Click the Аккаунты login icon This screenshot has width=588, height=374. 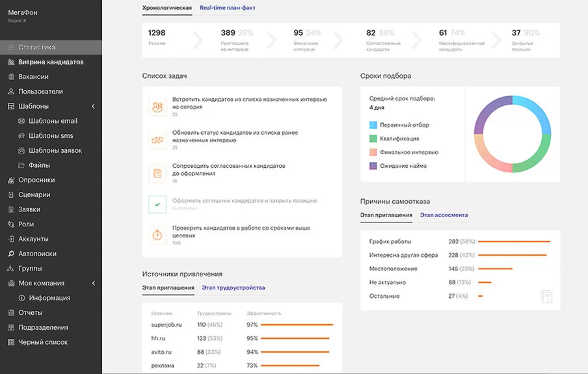pos(11,239)
